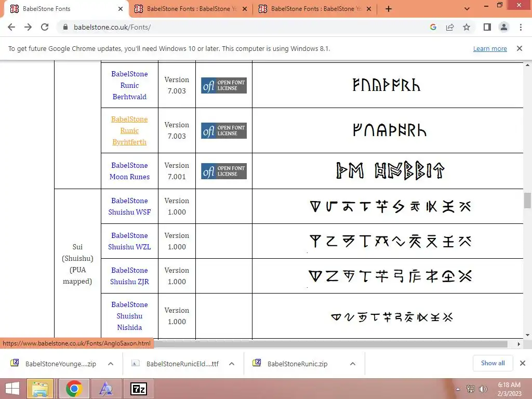Show hidden system tray icons
This screenshot has width=532, height=399.
(458, 389)
